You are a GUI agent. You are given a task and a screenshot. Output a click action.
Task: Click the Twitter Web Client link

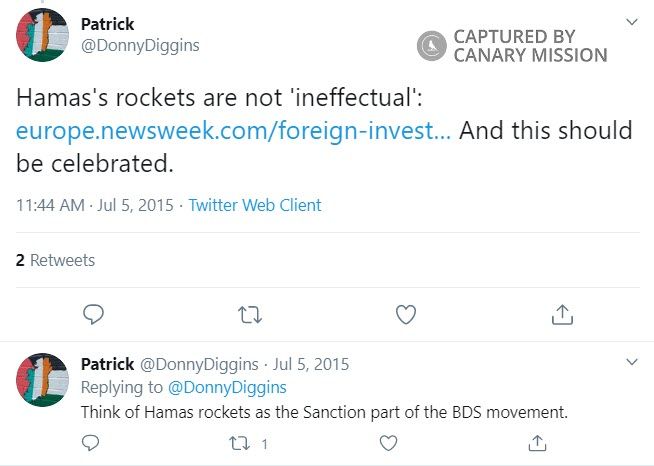(x=255, y=205)
